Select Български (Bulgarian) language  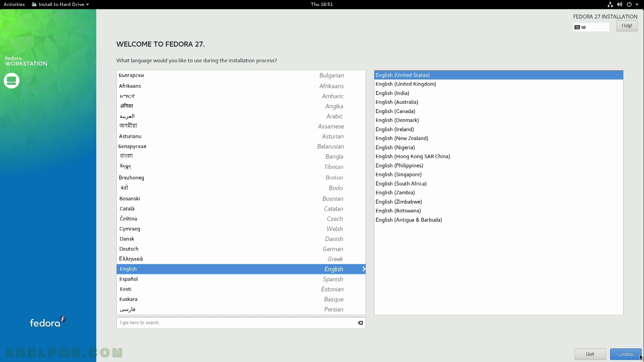point(241,75)
